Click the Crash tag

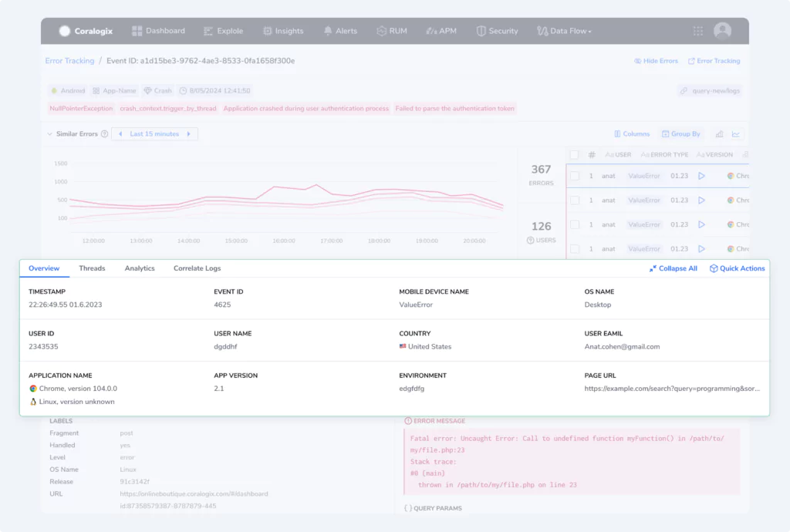(157, 91)
